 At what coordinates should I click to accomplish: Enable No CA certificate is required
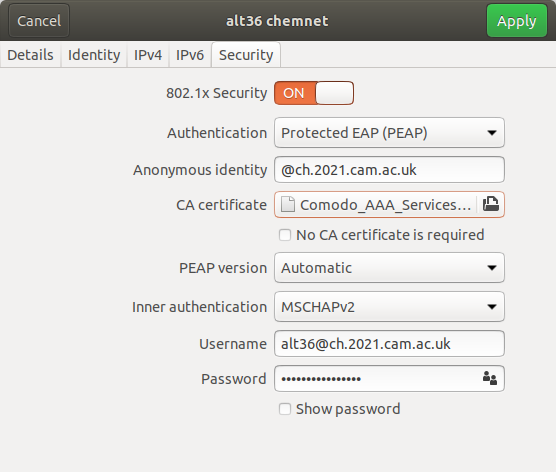(x=285, y=235)
